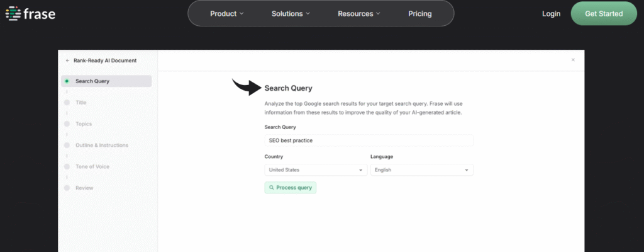Image resolution: width=644 pixels, height=252 pixels.
Task: Close the document wizard with the X
Action: point(572,60)
